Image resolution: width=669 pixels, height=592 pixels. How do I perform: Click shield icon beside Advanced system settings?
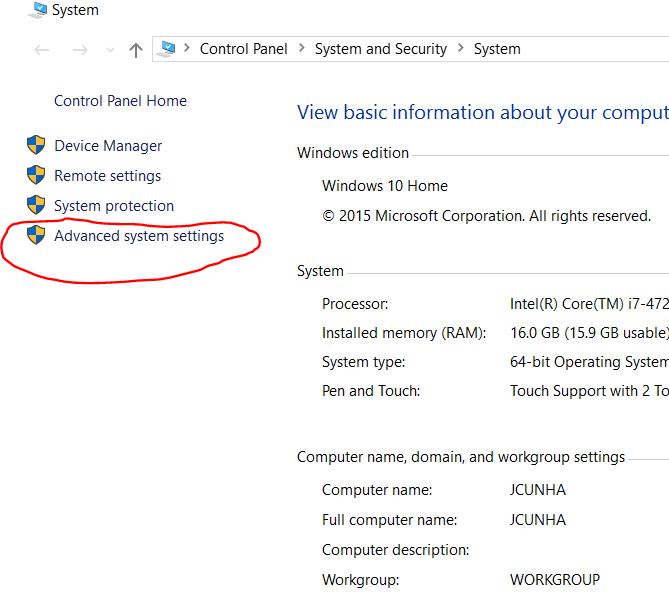36,235
